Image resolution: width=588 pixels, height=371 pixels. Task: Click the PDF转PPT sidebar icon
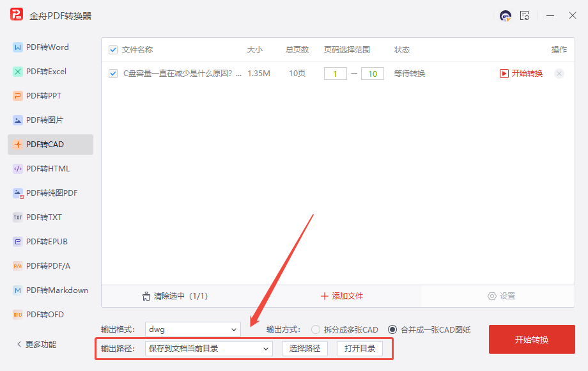(18, 96)
